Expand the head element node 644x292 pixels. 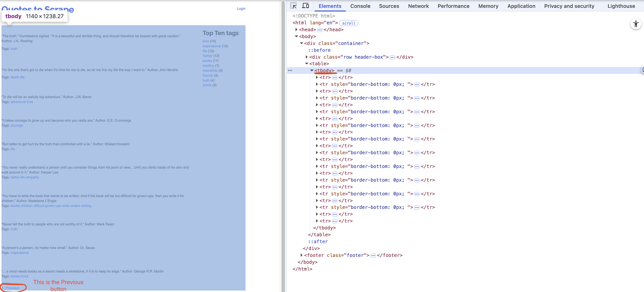(x=296, y=29)
